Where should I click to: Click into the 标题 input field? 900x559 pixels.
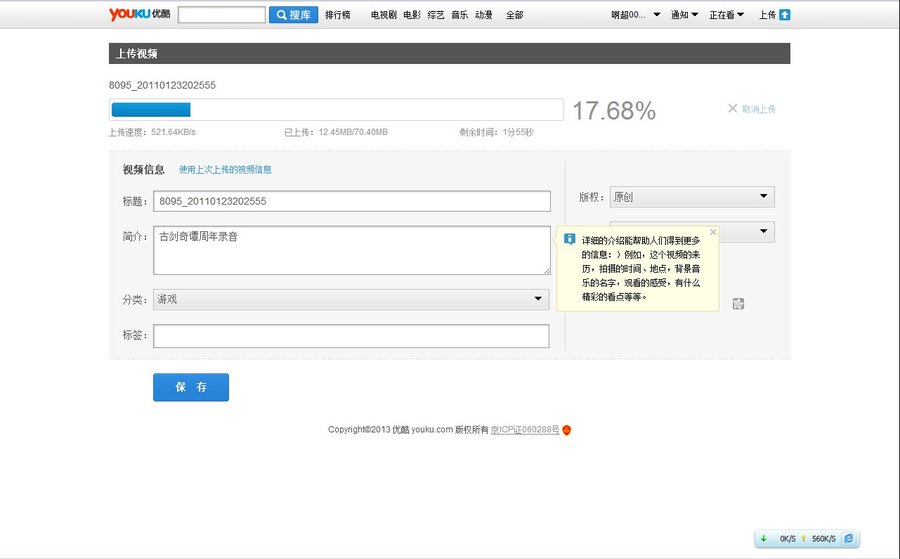pos(352,201)
